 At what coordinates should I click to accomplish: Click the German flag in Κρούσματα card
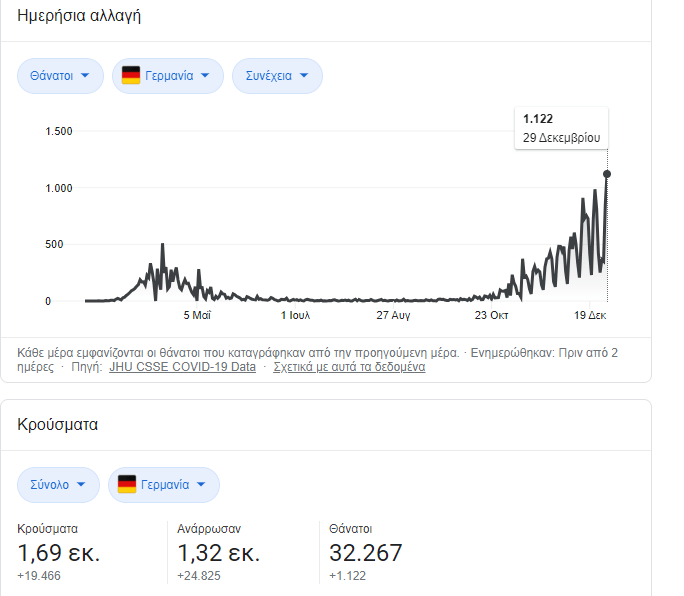click(127, 485)
